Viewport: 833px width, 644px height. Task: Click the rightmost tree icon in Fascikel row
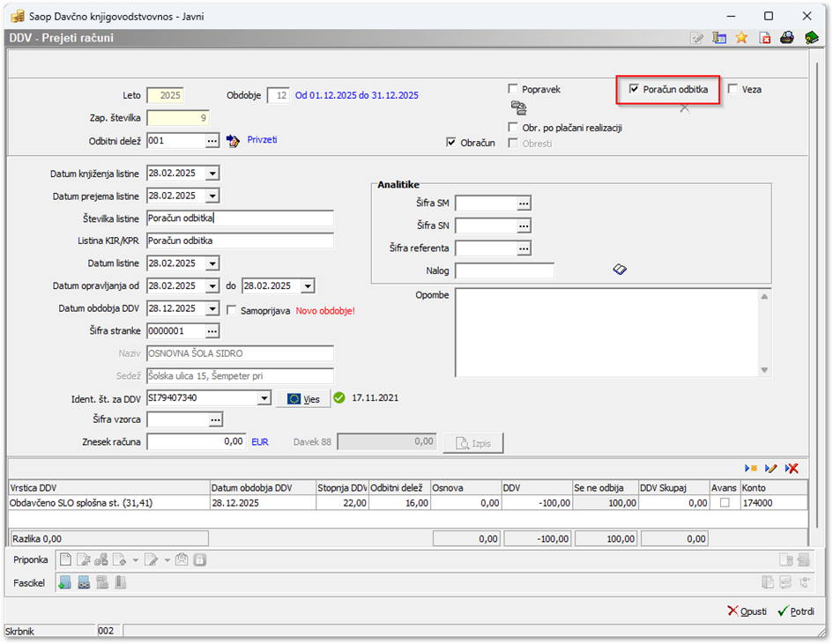click(x=804, y=583)
